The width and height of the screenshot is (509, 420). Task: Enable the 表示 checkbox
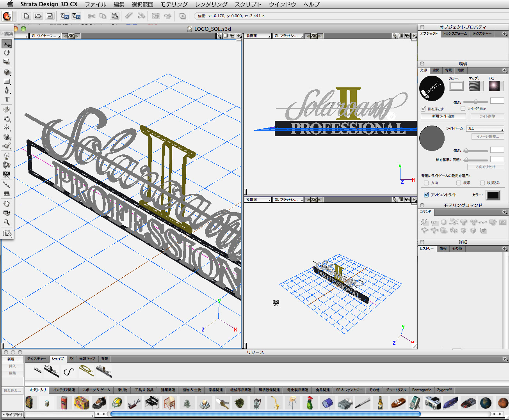point(459,183)
